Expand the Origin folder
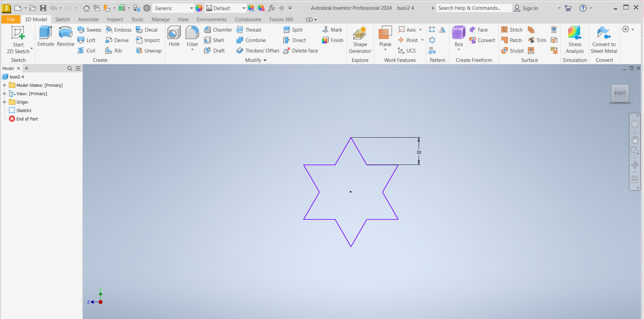644x319 pixels. (4, 102)
